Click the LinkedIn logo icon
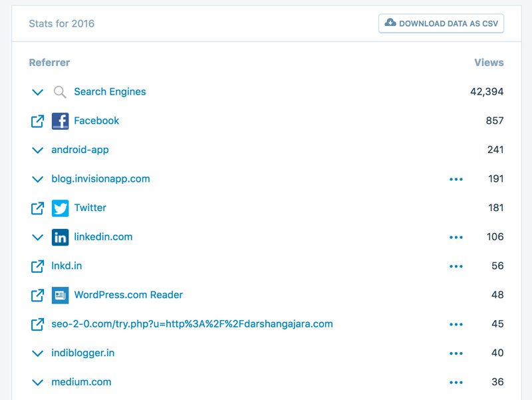Screen dimensions: 532x400 (x=60, y=237)
